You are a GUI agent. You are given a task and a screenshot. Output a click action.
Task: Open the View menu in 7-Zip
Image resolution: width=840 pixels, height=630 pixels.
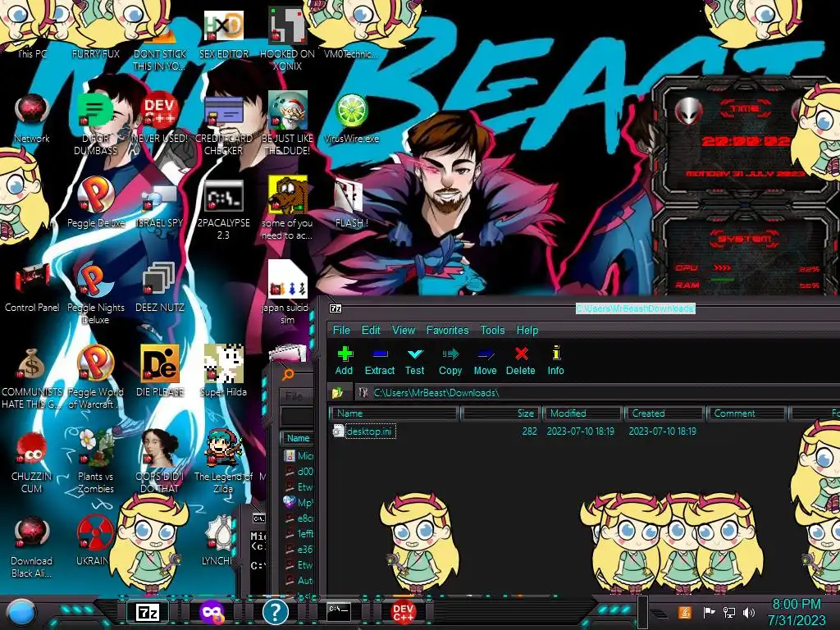tap(404, 330)
